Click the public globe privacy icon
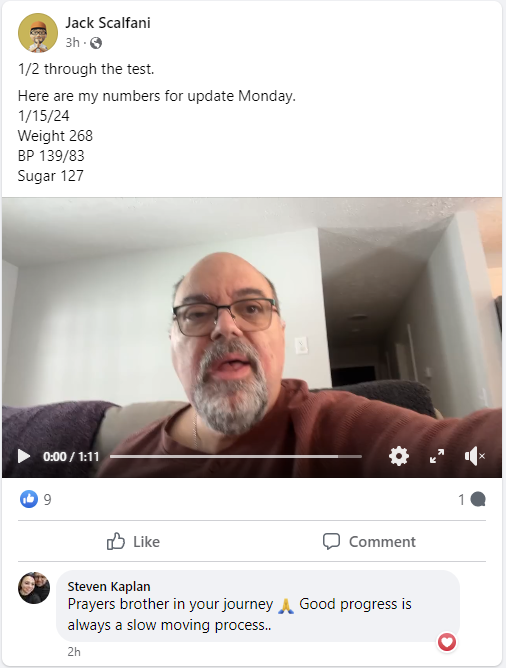This screenshot has height=668, width=506. click(x=96, y=43)
